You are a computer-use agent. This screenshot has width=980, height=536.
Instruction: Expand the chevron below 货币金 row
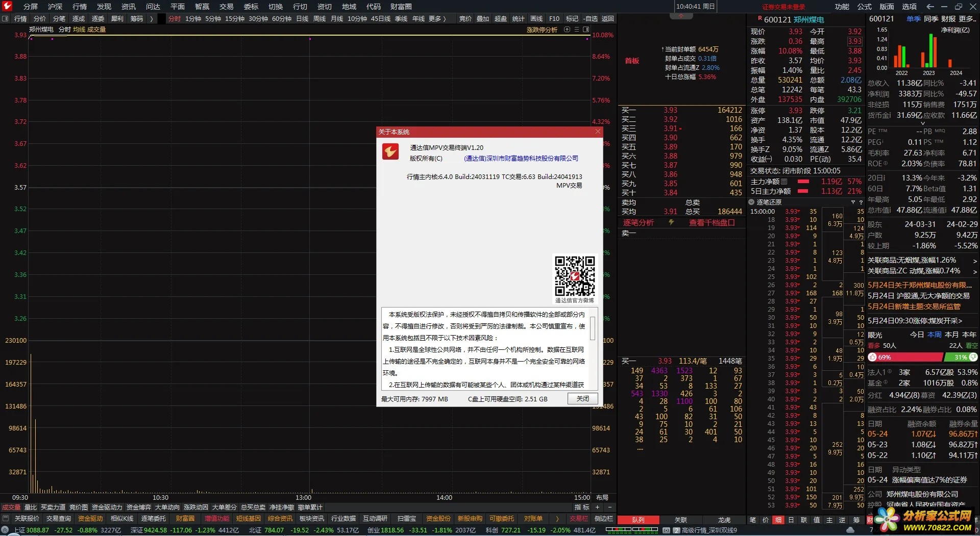pyautogui.click(x=923, y=123)
